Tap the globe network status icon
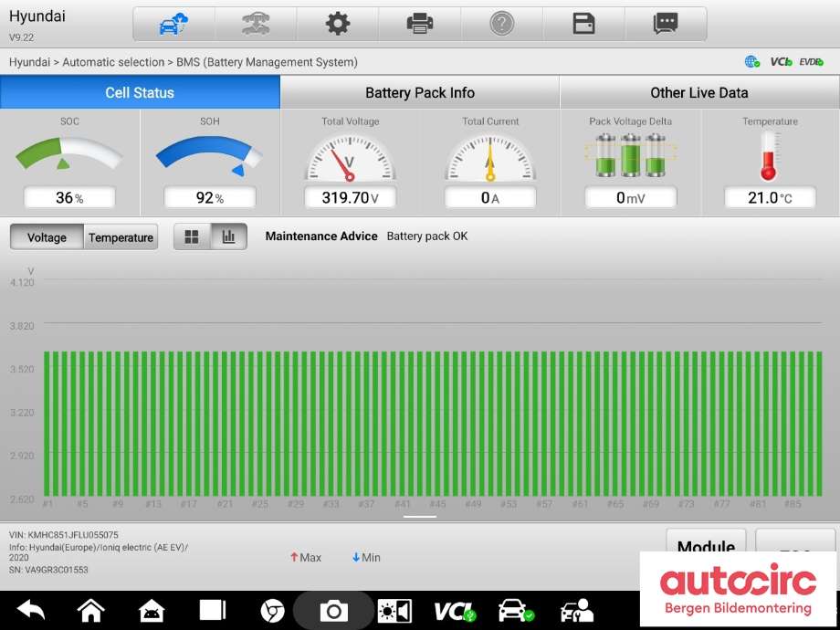Screen dimensions: 840x630 pyautogui.click(x=752, y=62)
